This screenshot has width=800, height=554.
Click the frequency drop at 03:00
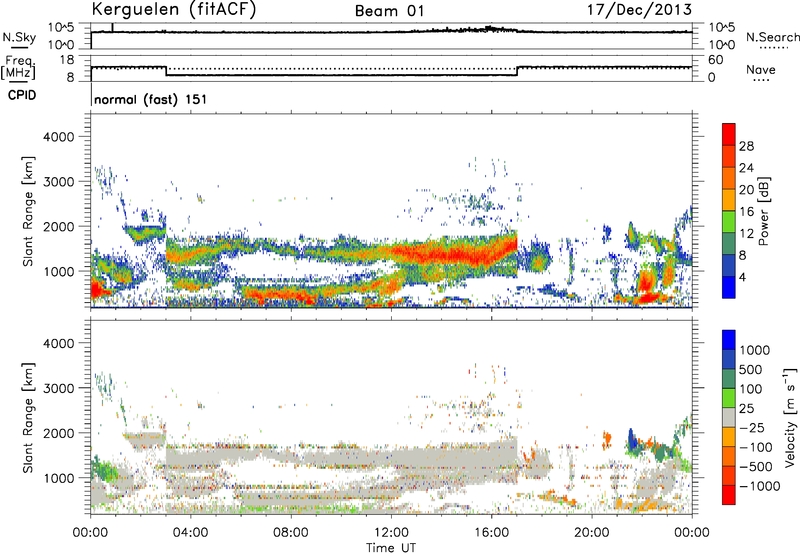tap(166, 71)
